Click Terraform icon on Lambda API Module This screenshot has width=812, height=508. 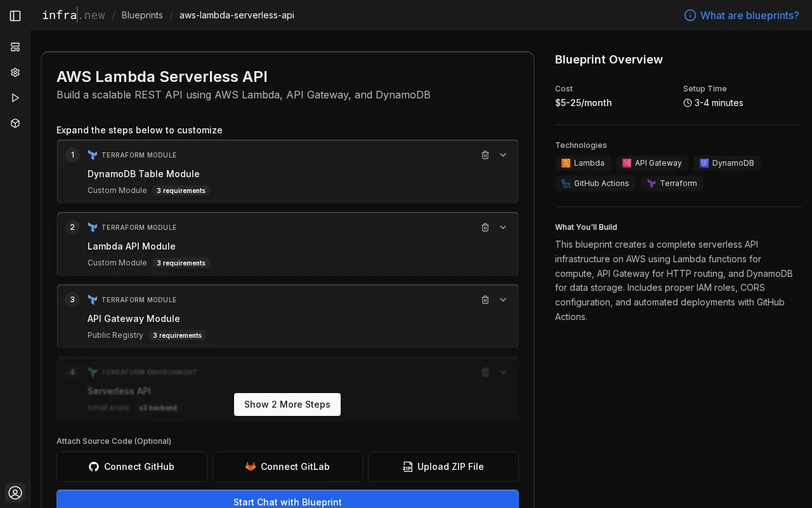tap(93, 227)
